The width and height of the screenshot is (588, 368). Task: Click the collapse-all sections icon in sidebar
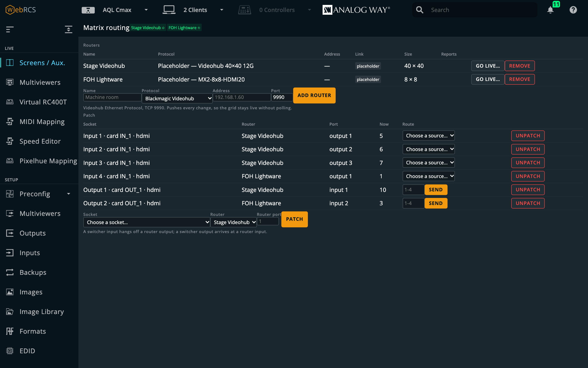pyautogui.click(x=69, y=29)
